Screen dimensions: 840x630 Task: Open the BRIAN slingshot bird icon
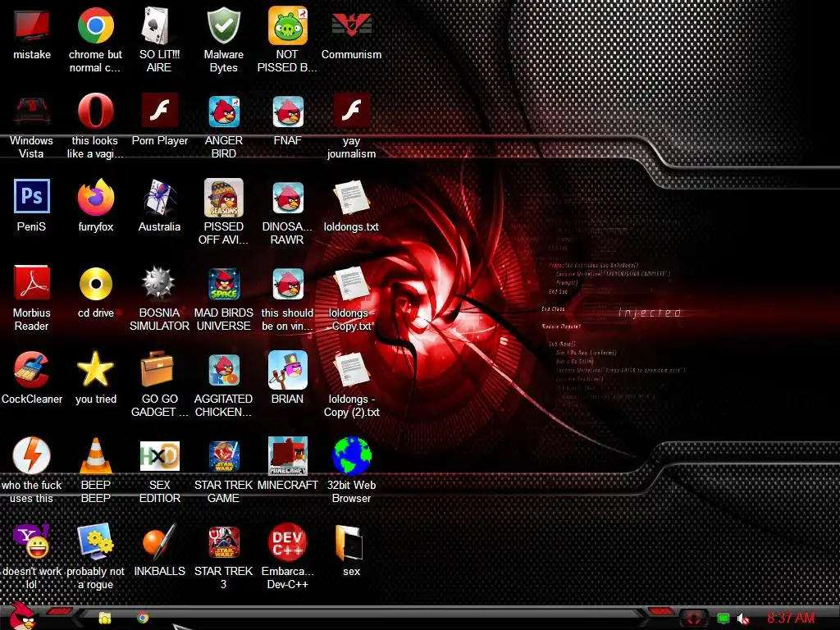coord(288,370)
